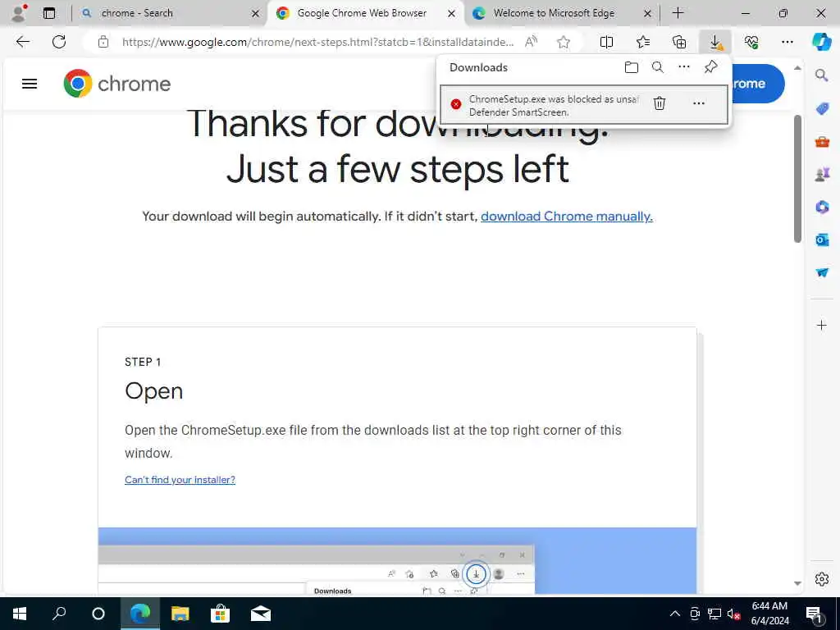The image size is (840, 630).
Task: Open volume control in system tray
Action: (x=733, y=614)
